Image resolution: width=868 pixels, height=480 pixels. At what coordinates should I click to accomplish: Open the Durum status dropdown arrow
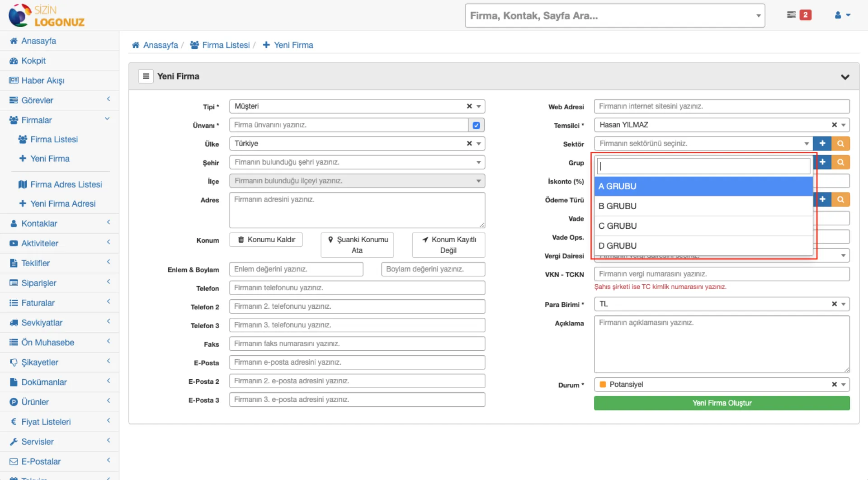click(x=844, y=385)
